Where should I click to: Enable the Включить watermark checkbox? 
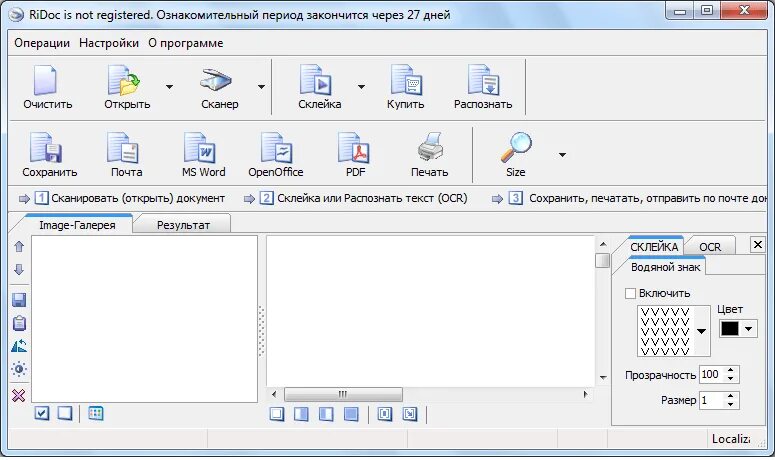tap(630, 293)
